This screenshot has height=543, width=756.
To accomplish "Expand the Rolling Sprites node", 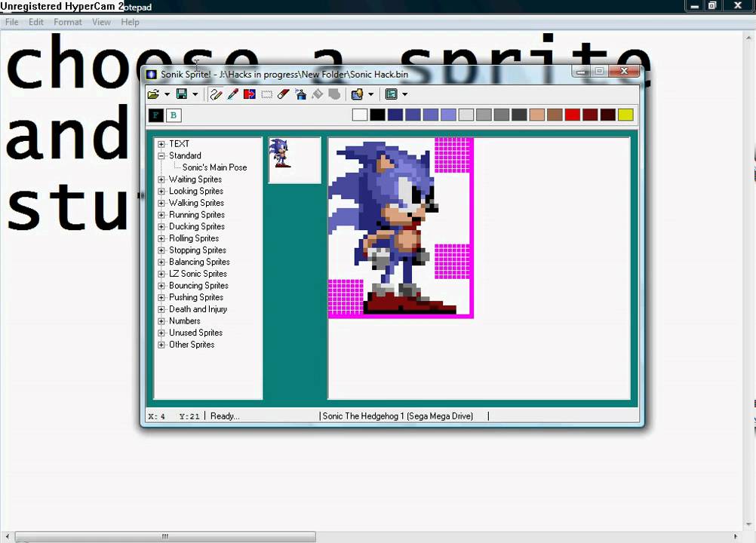I will pos(161,238).
